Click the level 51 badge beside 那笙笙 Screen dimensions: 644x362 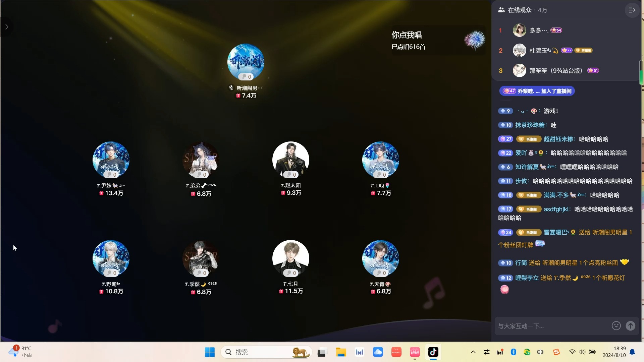593,70
